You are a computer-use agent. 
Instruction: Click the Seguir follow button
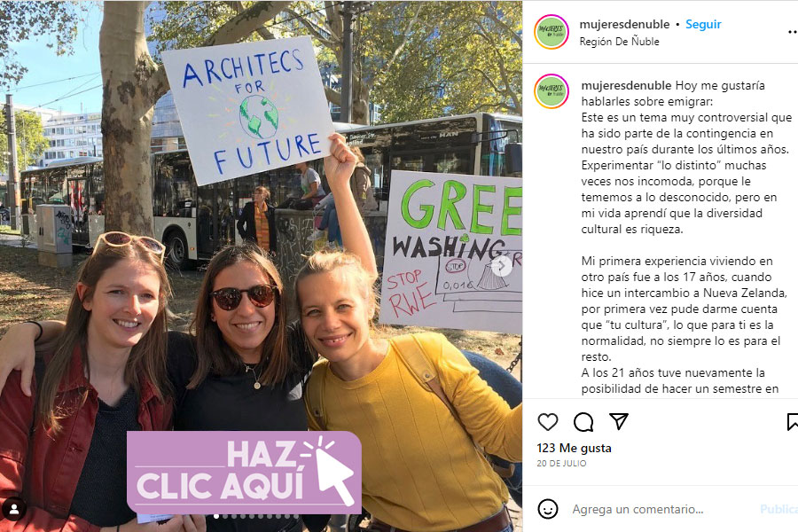[x=703, y=25]
